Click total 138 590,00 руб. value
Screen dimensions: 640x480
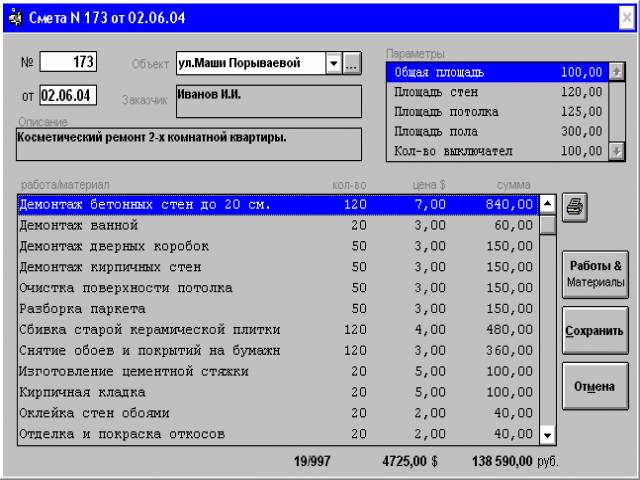[x=515, y=462]
